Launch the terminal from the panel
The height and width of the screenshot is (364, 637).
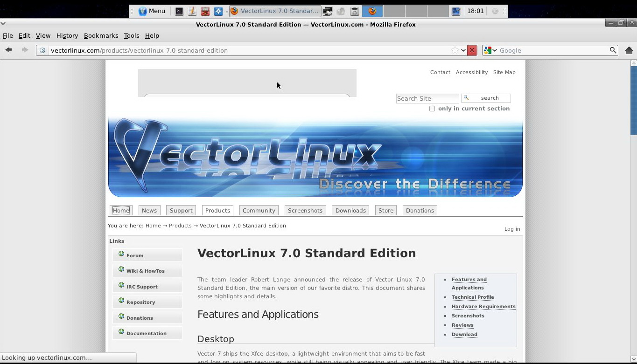click(179, 11)
